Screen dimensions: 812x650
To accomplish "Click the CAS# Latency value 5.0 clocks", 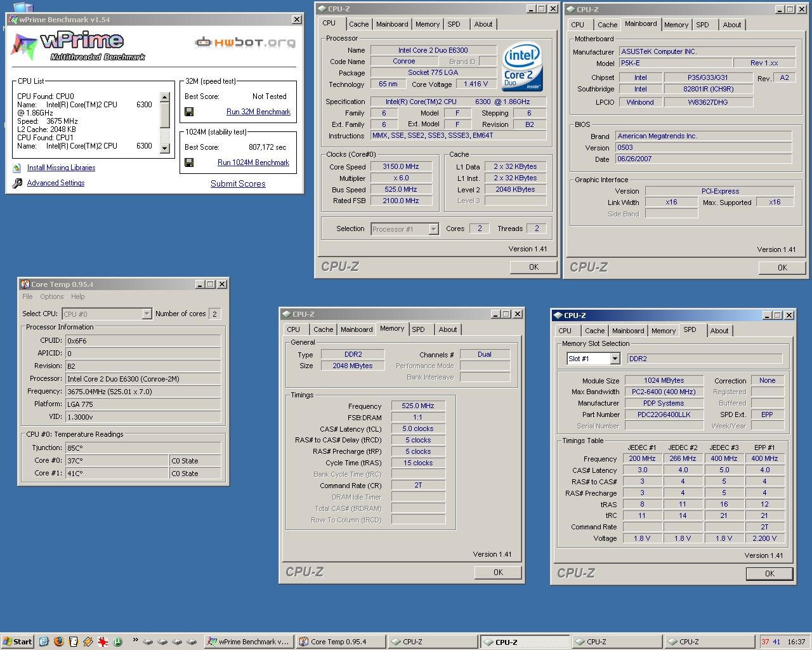I will (x=418, y=428).
